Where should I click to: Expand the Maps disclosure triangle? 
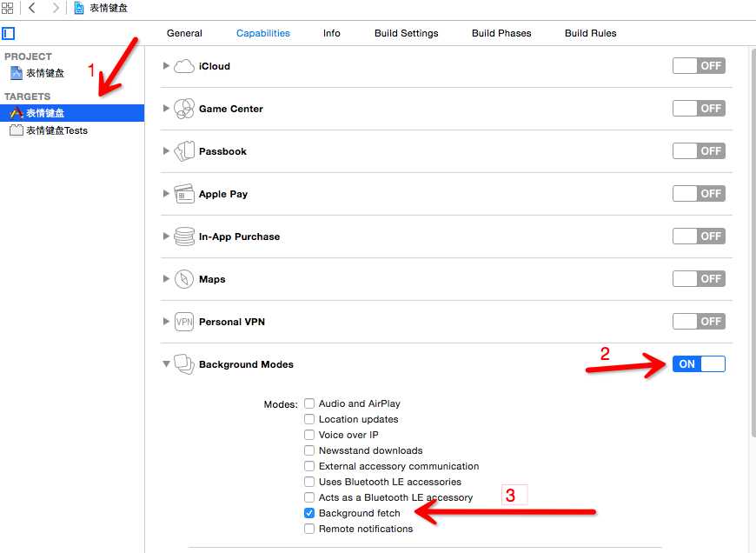pos(166,278)
